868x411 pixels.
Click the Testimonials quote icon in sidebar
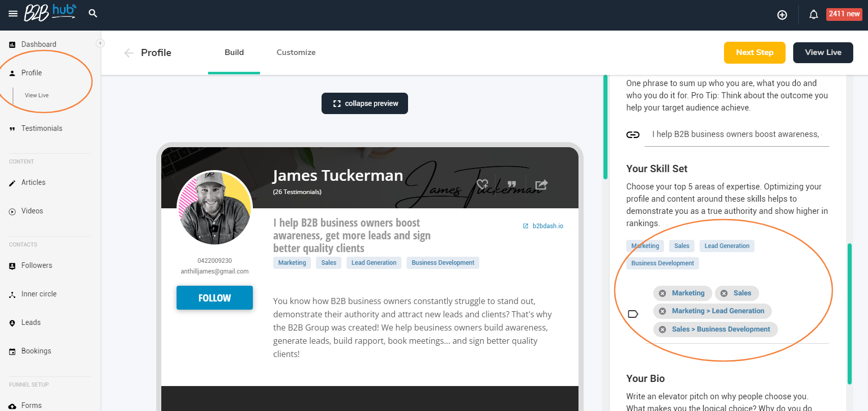(x=12, y=129)
